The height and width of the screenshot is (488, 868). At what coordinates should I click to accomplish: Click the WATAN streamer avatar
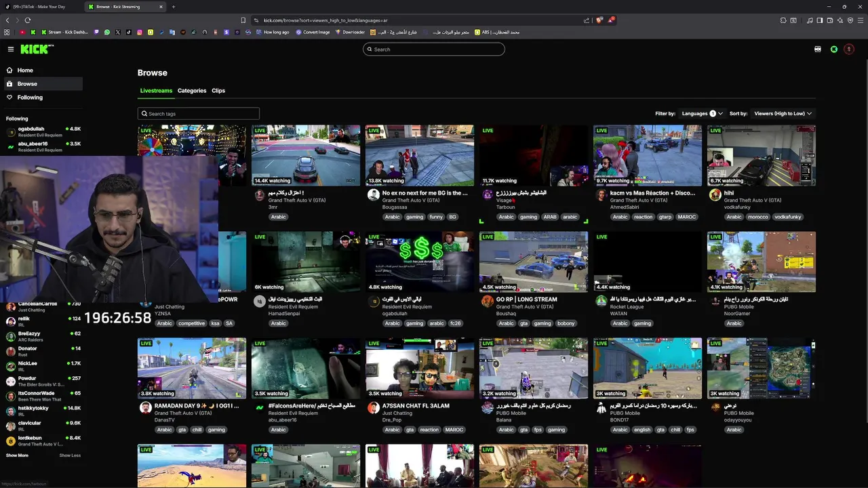(x=601, y=302)
